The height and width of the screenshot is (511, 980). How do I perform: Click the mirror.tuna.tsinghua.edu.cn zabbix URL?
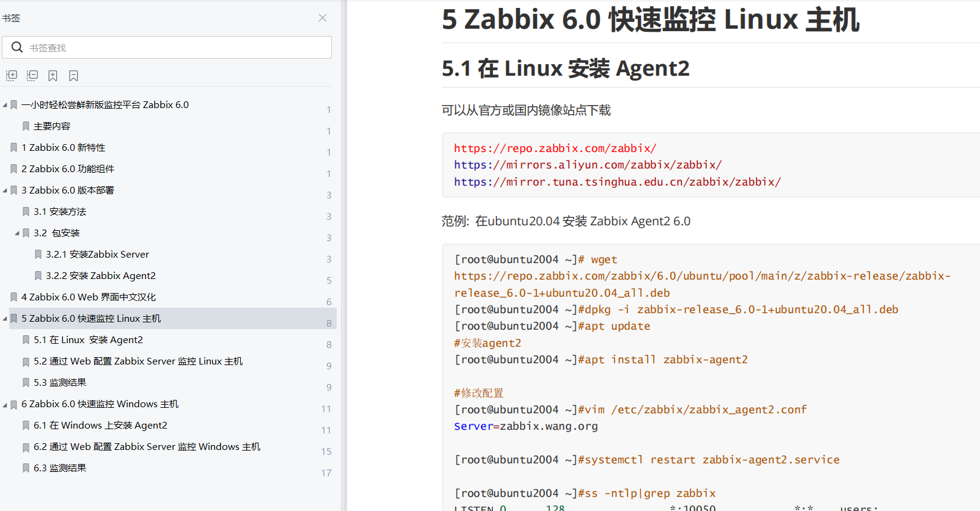(618, 182)
